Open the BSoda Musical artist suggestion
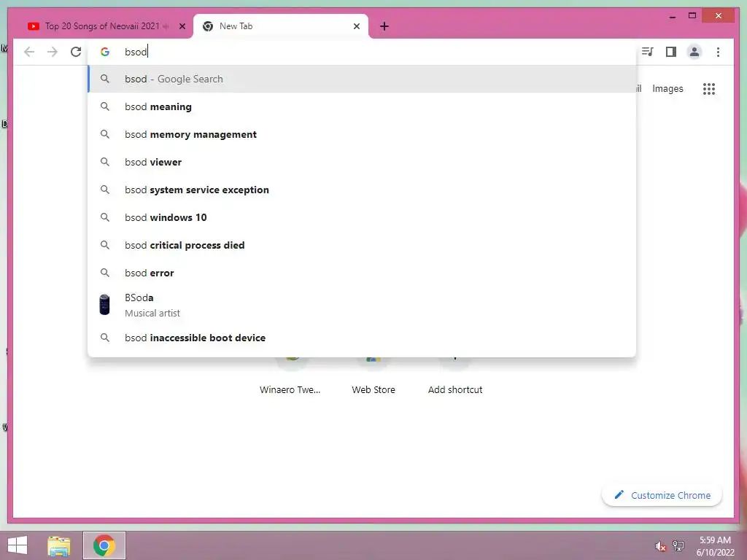This screenshot has height=560, width=747. pos(362,305)
